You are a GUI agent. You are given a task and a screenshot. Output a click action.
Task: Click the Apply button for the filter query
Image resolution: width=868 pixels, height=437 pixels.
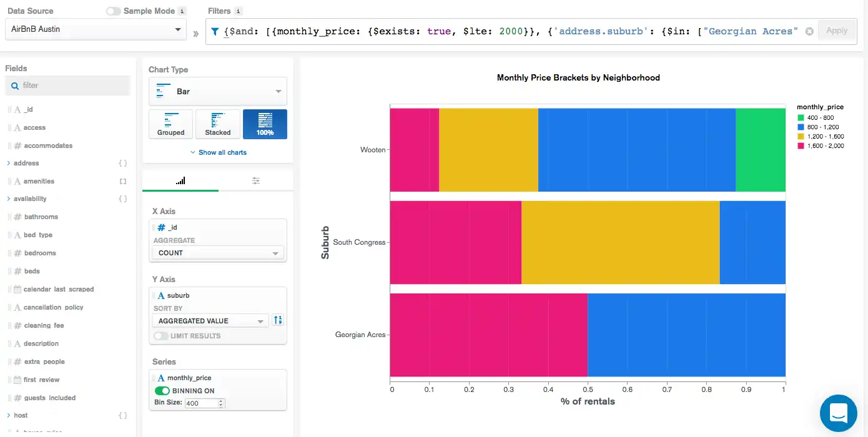[837, 30]
